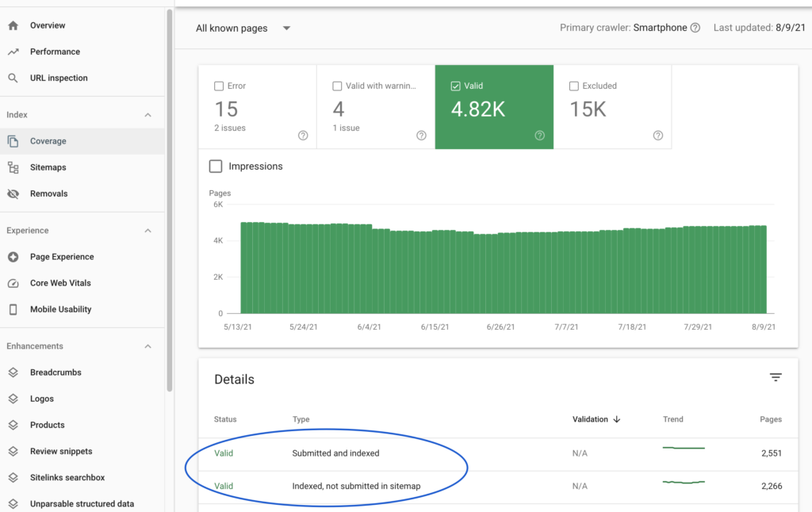Open help icon next to Primary crawler Smartphone
This screenshot has width=812, height=512.
695,28
